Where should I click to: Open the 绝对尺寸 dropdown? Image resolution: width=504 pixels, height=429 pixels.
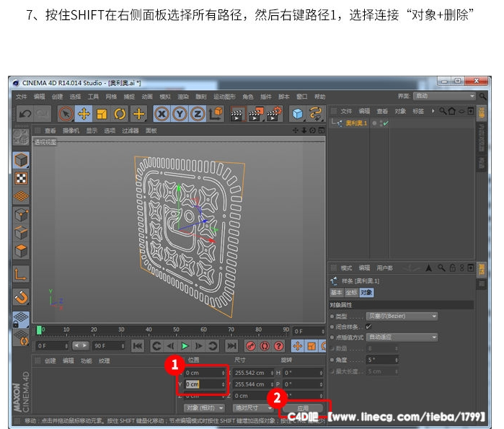[252, 408]
